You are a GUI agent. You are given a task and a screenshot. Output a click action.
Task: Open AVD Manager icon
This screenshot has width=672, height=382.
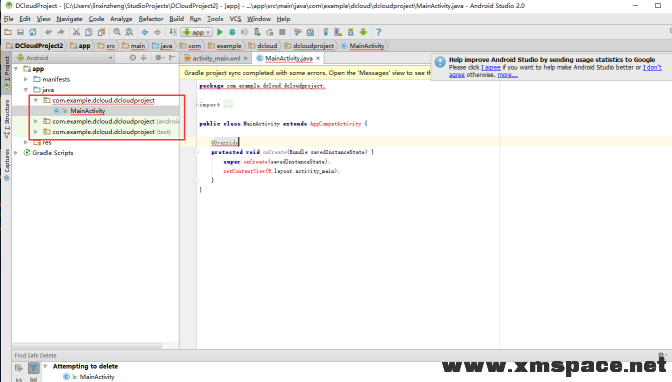338,32
